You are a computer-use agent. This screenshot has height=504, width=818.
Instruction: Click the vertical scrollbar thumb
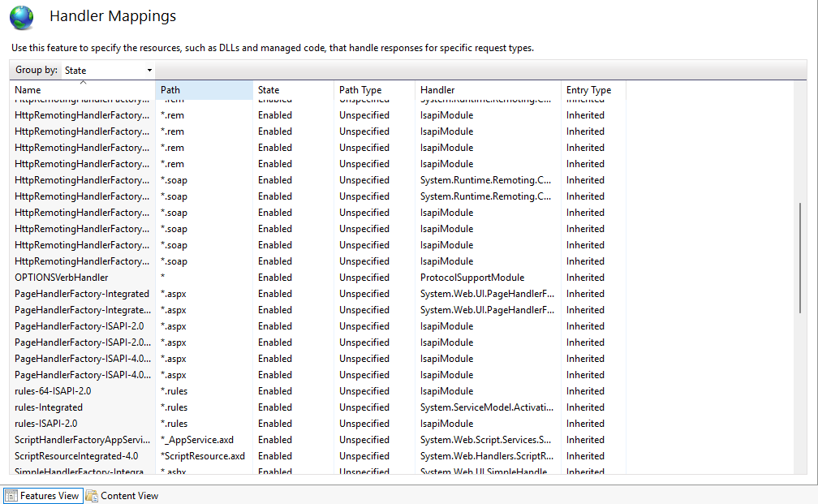[800, 258]
